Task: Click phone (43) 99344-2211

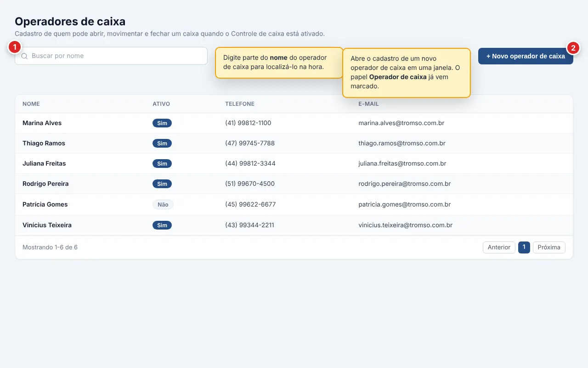Action: (x=249, y=225)
